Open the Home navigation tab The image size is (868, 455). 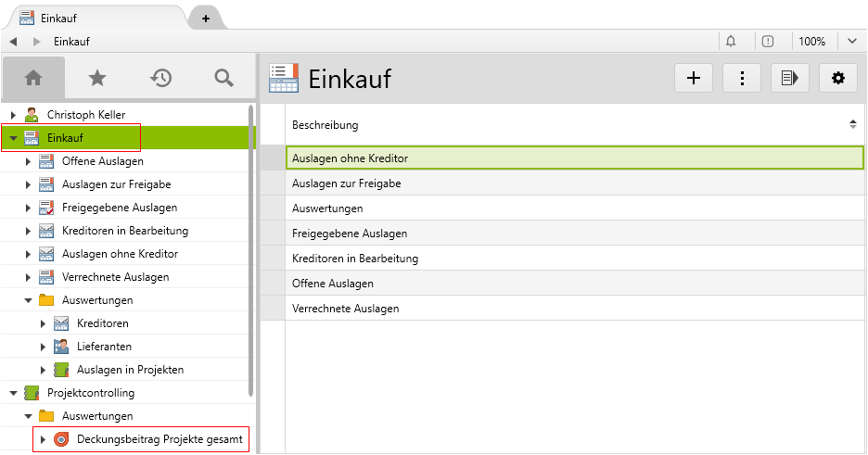coord(33,79)
